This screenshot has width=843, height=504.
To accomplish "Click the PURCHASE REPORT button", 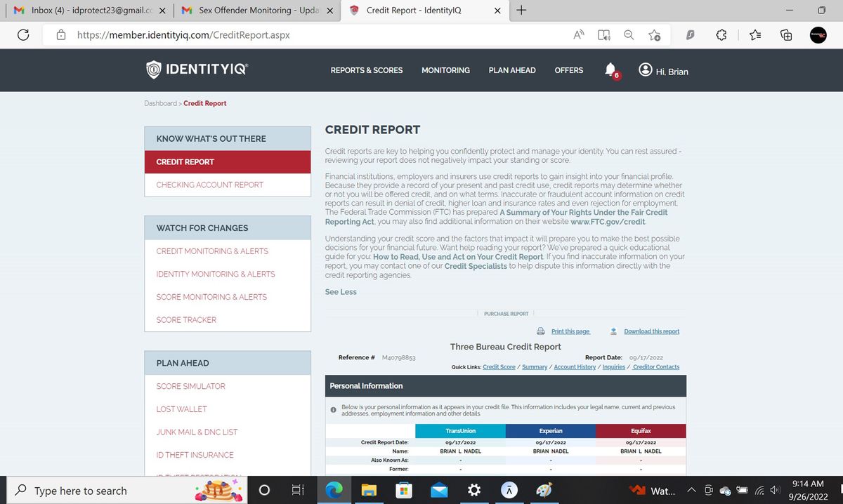I will click(506, 313).
